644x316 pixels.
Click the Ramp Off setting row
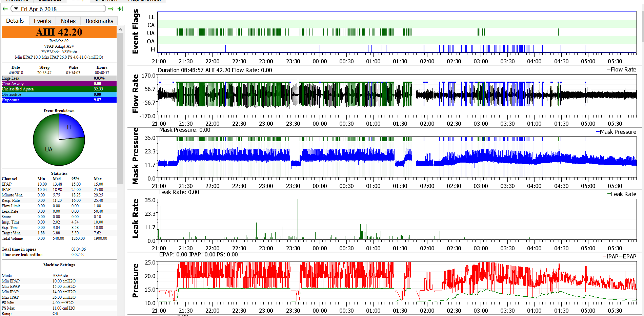[x=59, y=314]
